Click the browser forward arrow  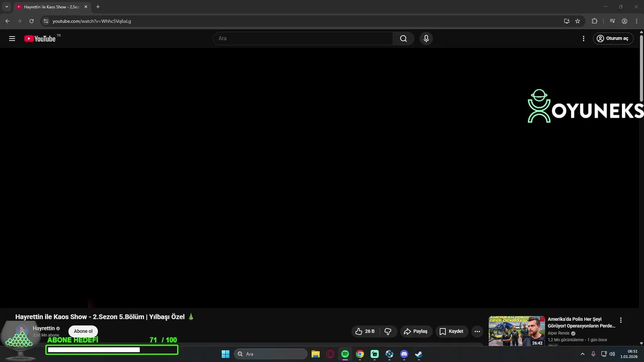(x=19, y=21)
